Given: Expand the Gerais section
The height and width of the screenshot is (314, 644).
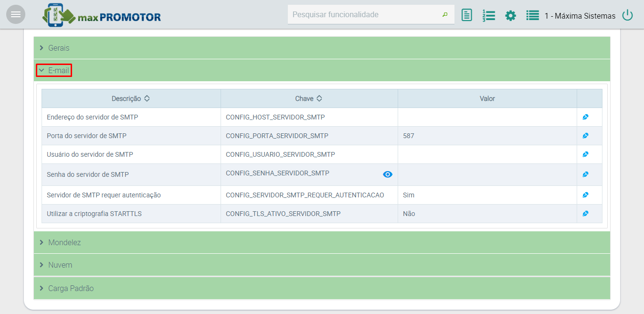Looking at the screenshot, I should 322,48.
